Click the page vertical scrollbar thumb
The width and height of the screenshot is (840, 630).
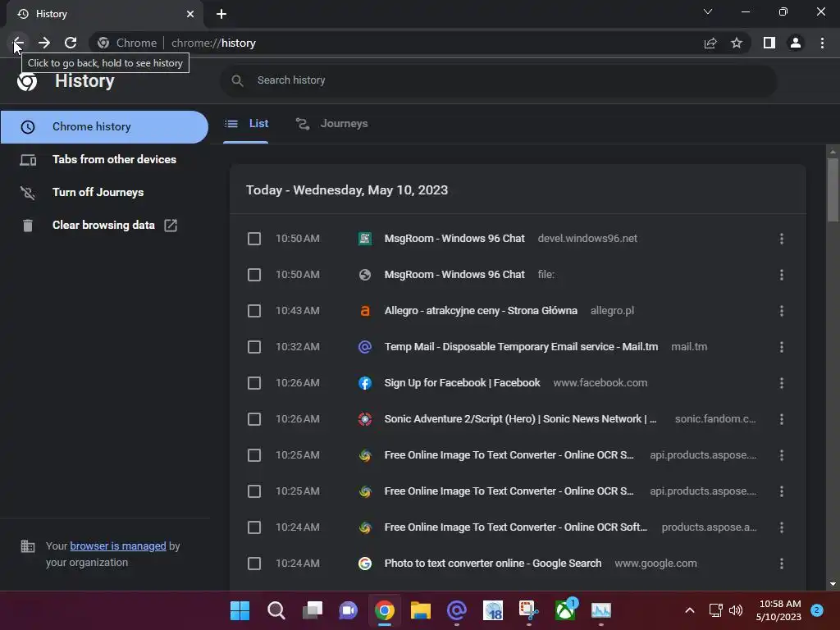coord(833,189)
